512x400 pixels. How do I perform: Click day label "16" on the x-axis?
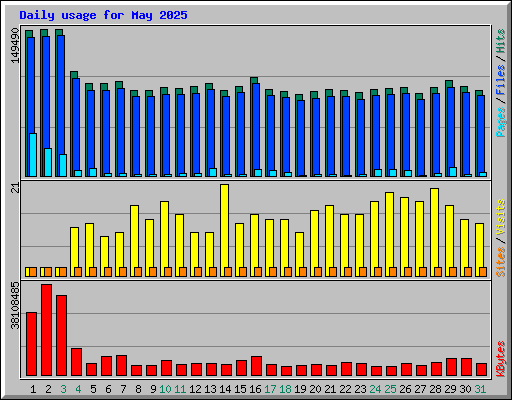point(255,389)
